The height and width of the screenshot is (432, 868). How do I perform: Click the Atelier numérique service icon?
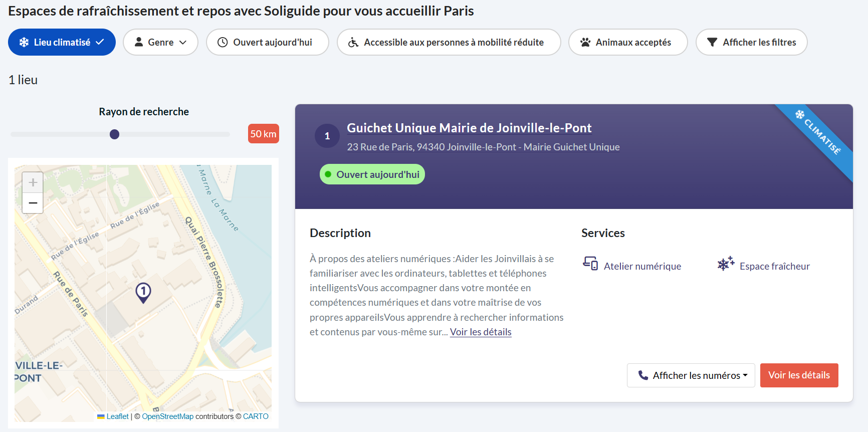pyautogui.click(x=590, y=263)
